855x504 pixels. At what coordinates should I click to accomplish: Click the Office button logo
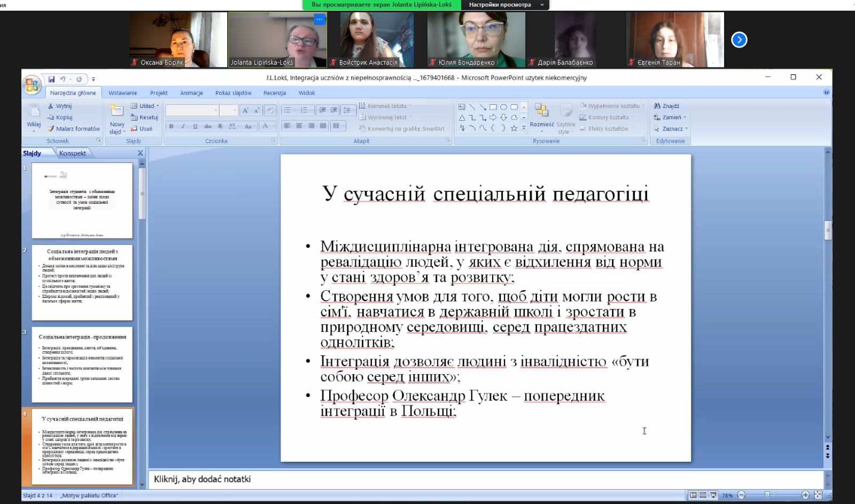(x=32, y=85)
